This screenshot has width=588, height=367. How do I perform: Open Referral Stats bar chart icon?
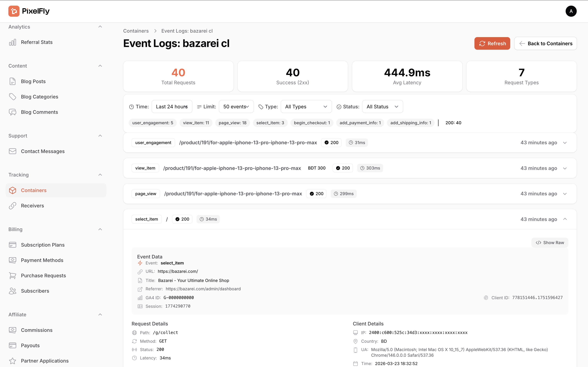click(12, 42)
